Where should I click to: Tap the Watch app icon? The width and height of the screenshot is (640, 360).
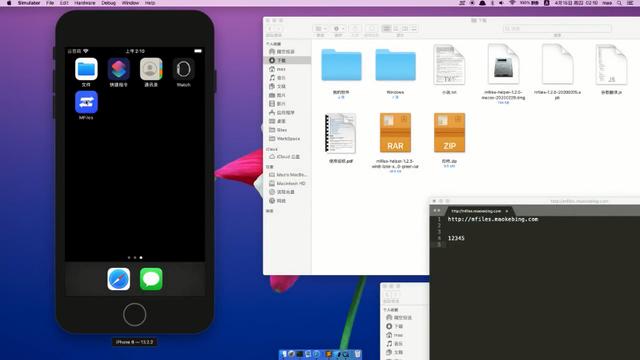[184, 69]
